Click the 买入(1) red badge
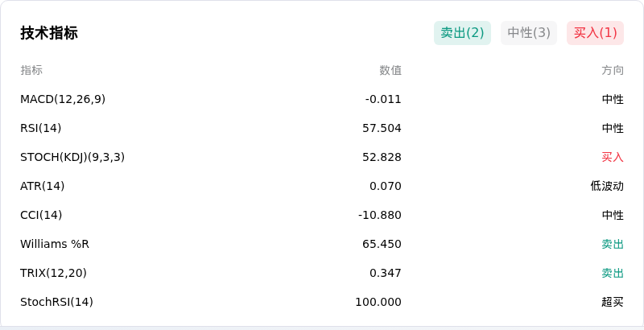The image size is (644, 330). (x=595, y=33)
